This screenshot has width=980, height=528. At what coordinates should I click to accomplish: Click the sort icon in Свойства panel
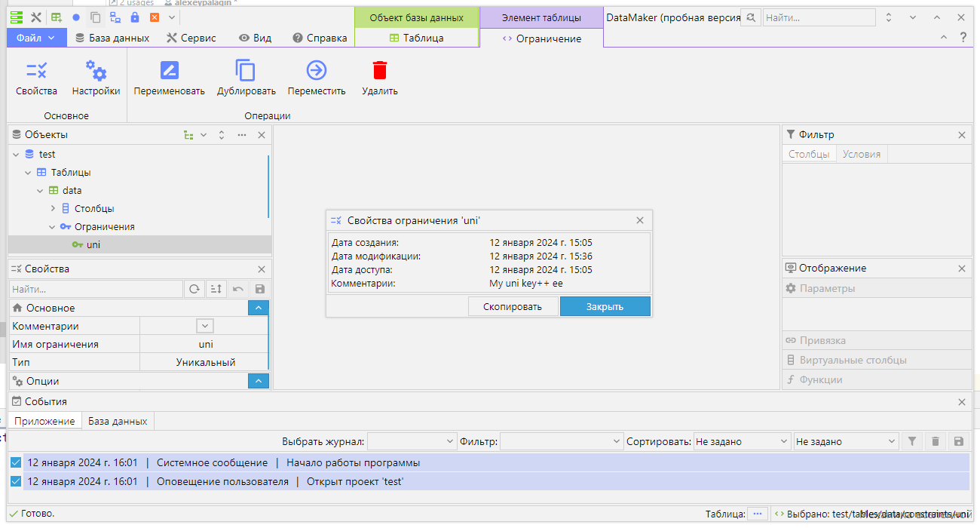click(216, 289)
